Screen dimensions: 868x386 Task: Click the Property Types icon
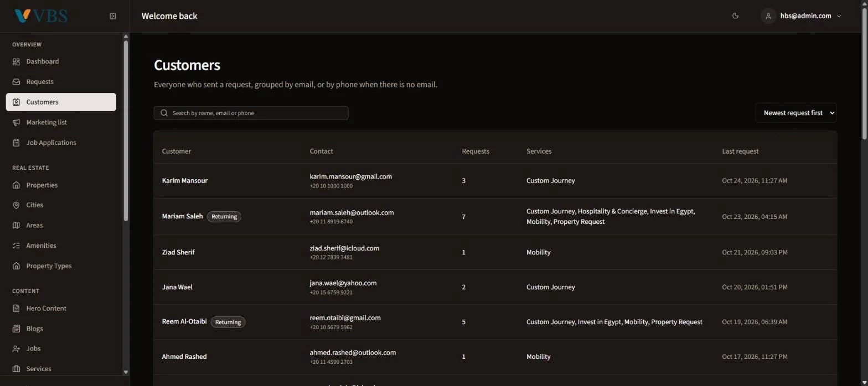point(16,266)
